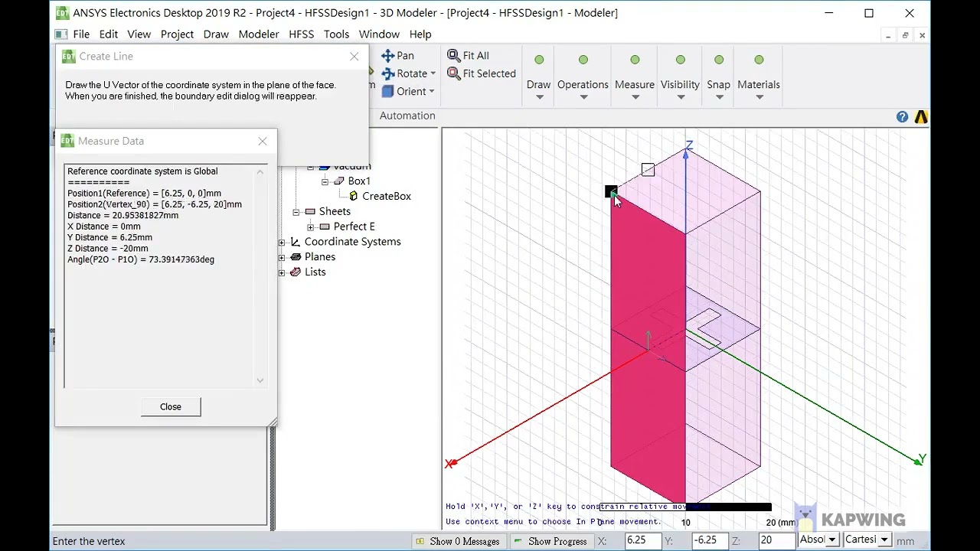Click the Coordinate Systems axis icon
Viewport: 980px width, 551px height.
pos(296,242)
